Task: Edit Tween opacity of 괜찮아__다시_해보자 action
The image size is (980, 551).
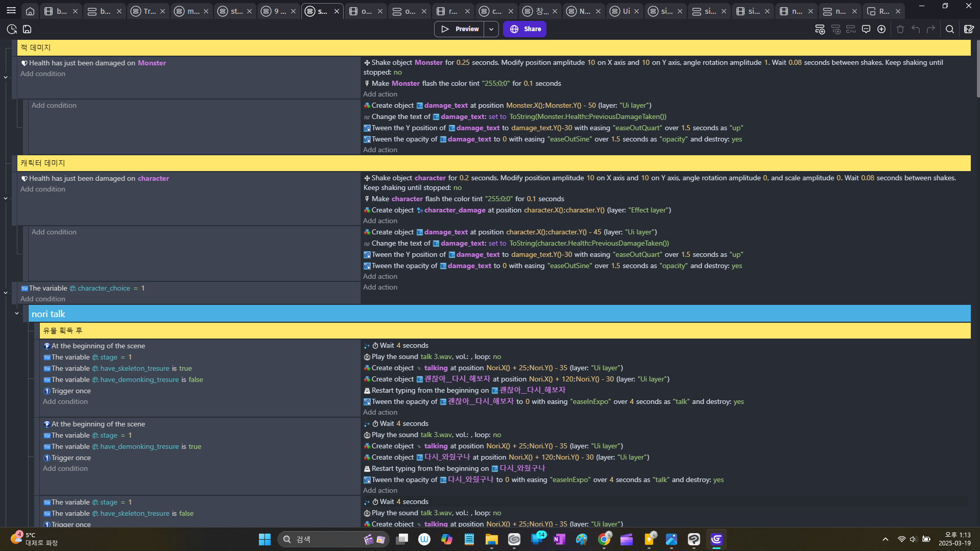Action: point(554,401)
